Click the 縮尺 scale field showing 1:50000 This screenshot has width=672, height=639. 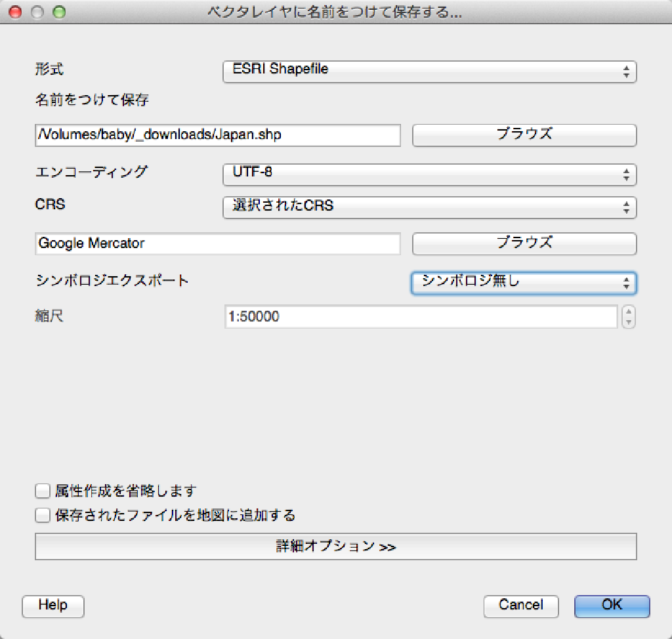click(x=421, y=317)
